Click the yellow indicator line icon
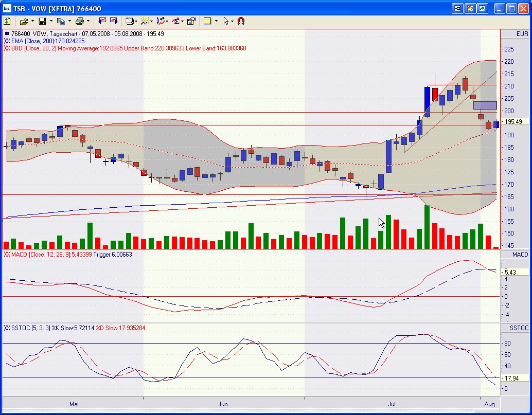The width and height of the screenshot is (532, 415). coord(145,21)
